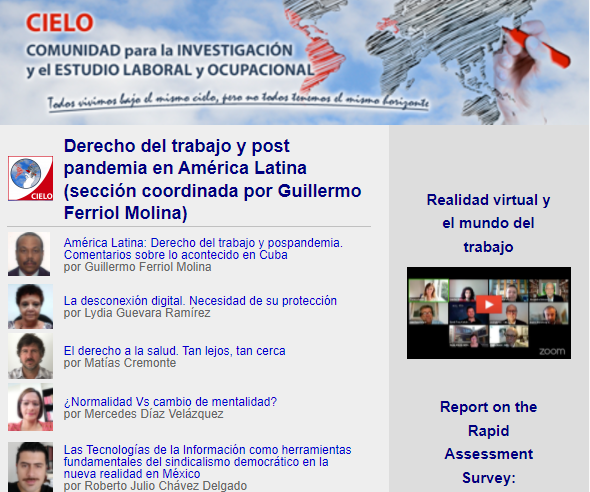Screen dimensions: 590x492
Task: Click the banner slogan 'Todos vivimos bajo el mismo cielo'
Action: click(x=238, y=102)
